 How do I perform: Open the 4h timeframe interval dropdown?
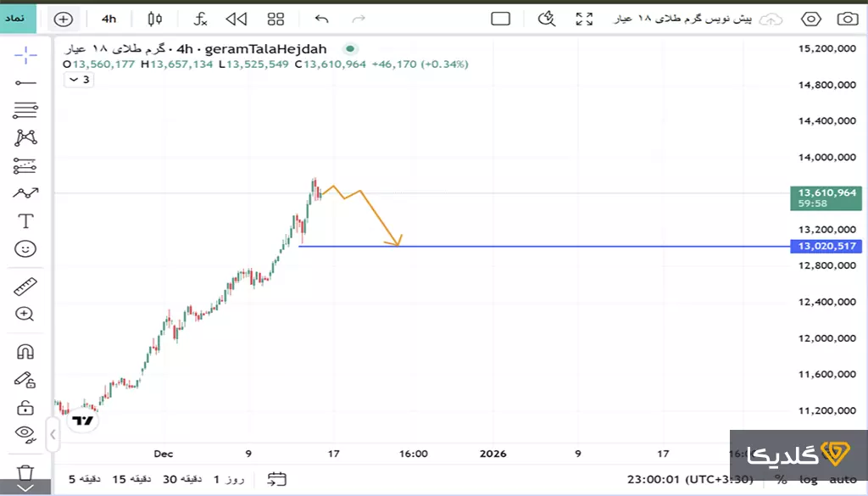[108, 19]
